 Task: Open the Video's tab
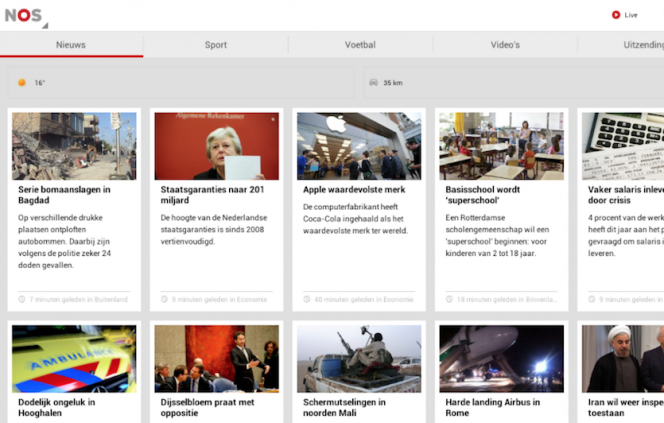505,45
